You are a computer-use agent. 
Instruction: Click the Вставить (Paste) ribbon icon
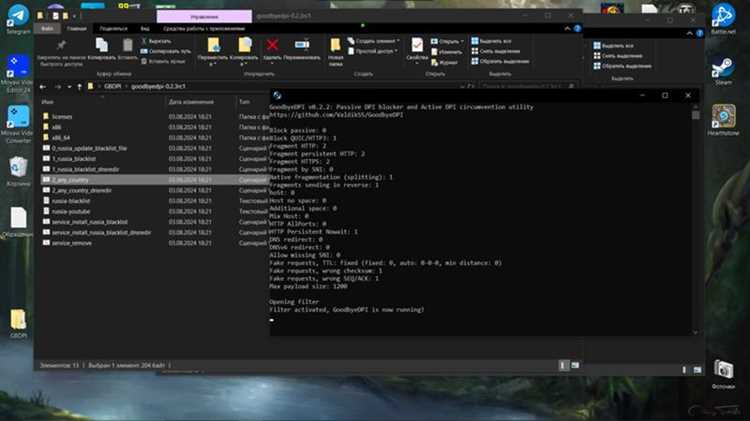(x=127, y=46)
